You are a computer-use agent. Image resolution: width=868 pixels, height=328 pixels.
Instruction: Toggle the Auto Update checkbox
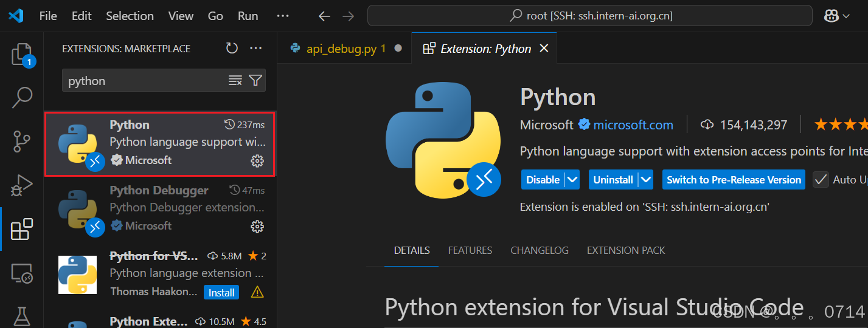(821, 179)
